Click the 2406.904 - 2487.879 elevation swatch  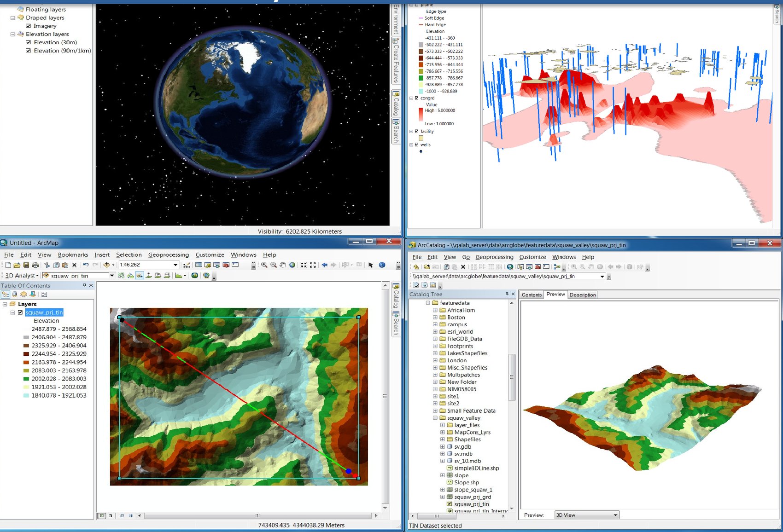[x=26, y=337]
